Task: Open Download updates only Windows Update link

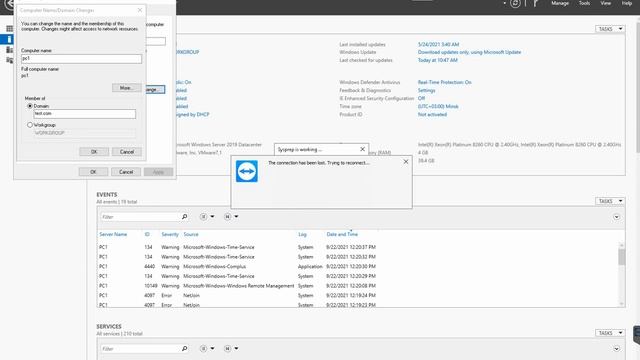Action: tap(469, 52)
